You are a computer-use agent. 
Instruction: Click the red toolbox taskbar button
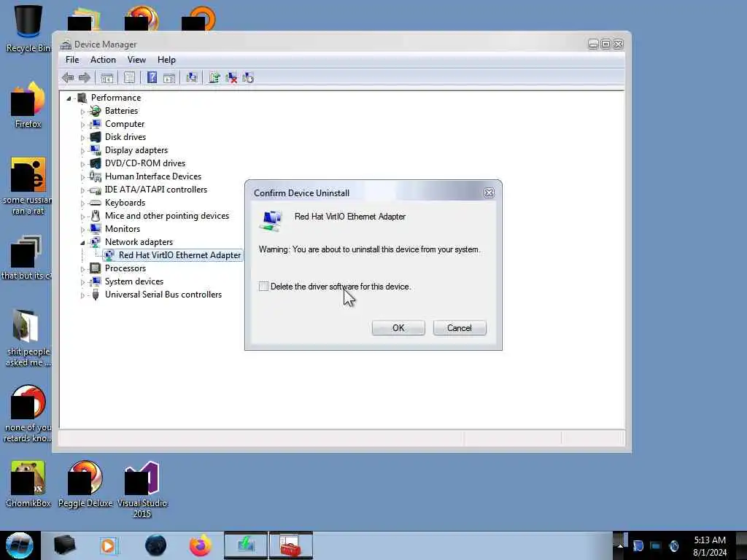[290, 545]
